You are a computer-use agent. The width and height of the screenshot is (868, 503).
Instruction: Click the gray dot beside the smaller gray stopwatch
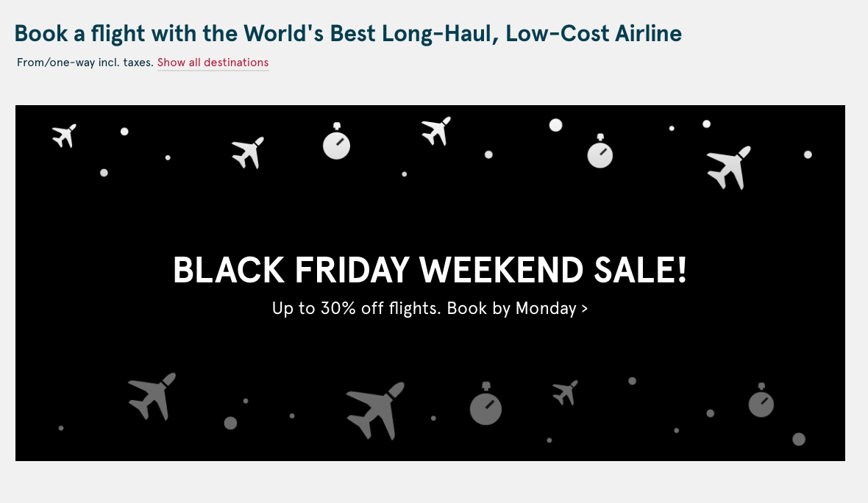pyautogui.click(x=798, y=439)
